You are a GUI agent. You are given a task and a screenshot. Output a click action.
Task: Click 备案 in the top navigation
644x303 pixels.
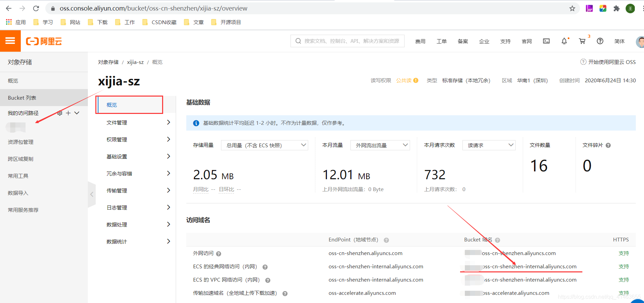[463, 41]
